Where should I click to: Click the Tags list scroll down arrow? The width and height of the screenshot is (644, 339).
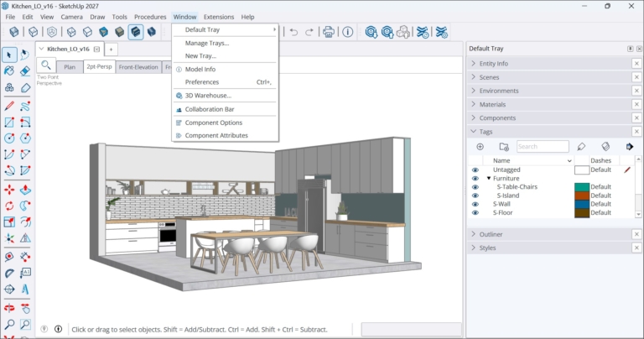pos(638,214)
